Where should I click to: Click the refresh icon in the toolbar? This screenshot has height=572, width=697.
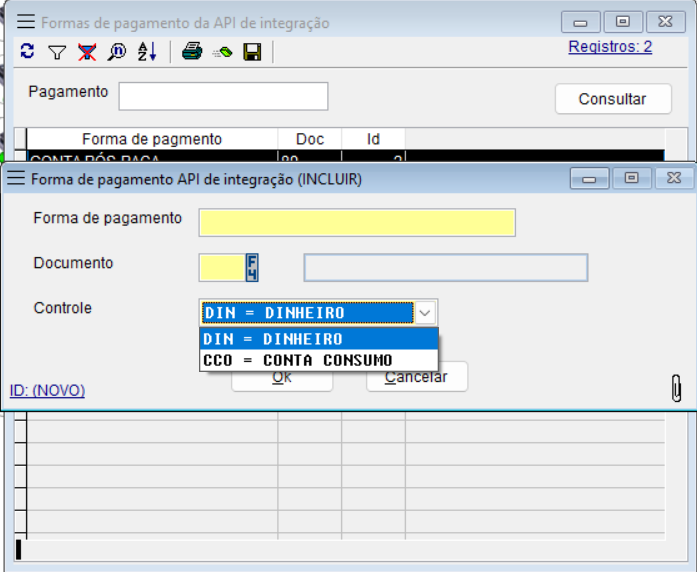[27, 52]
